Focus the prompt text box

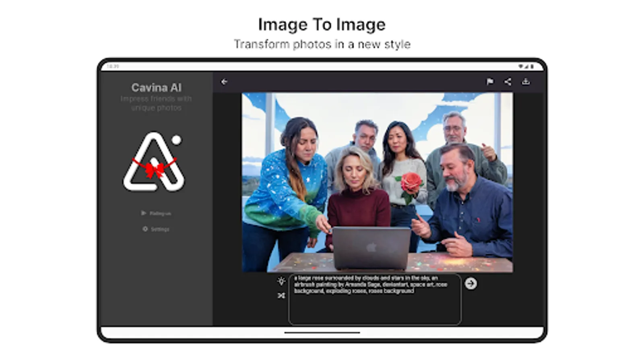[x=375, y=299]
